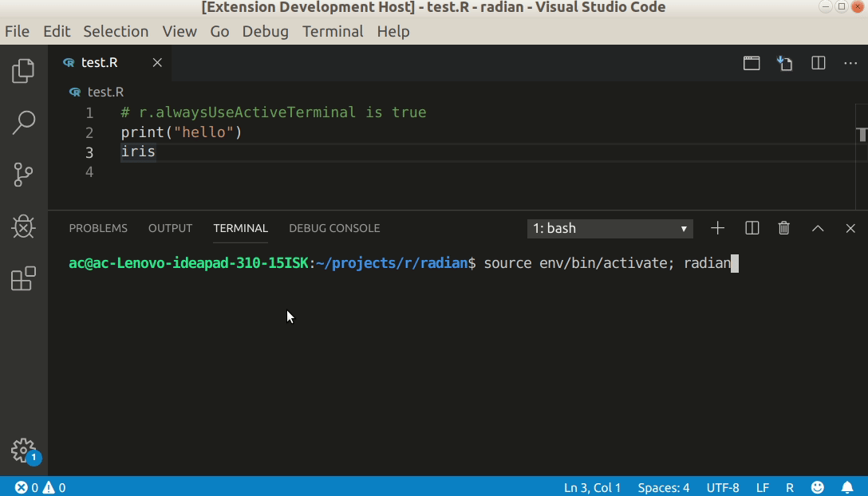Switch to the DEBUG CONSOLE panel tab
This screenshot has height=496, width=868.
pos(334,228)
